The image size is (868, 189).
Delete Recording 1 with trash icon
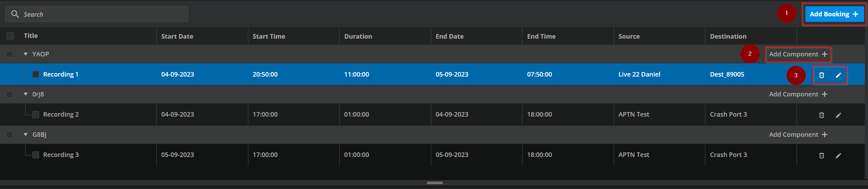pos(821,75)
